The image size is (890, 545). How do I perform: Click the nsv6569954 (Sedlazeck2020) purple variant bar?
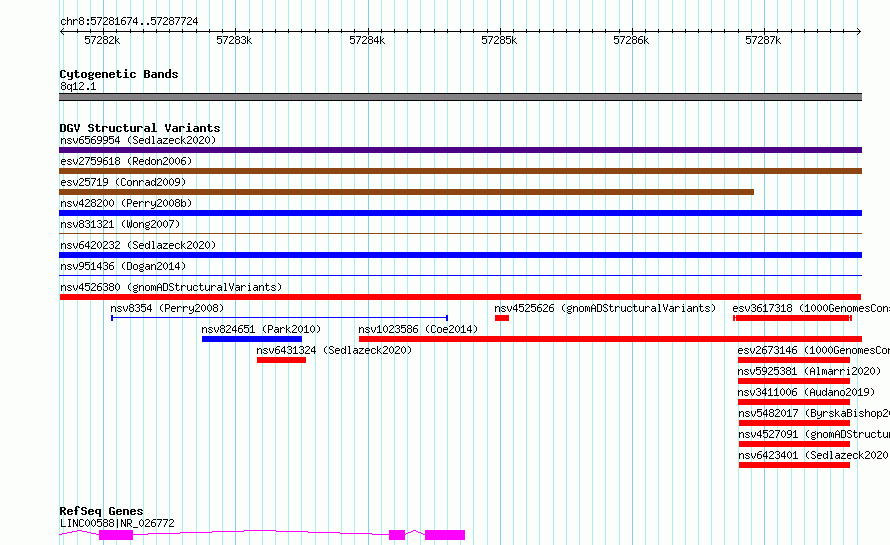tap(460, 150)
